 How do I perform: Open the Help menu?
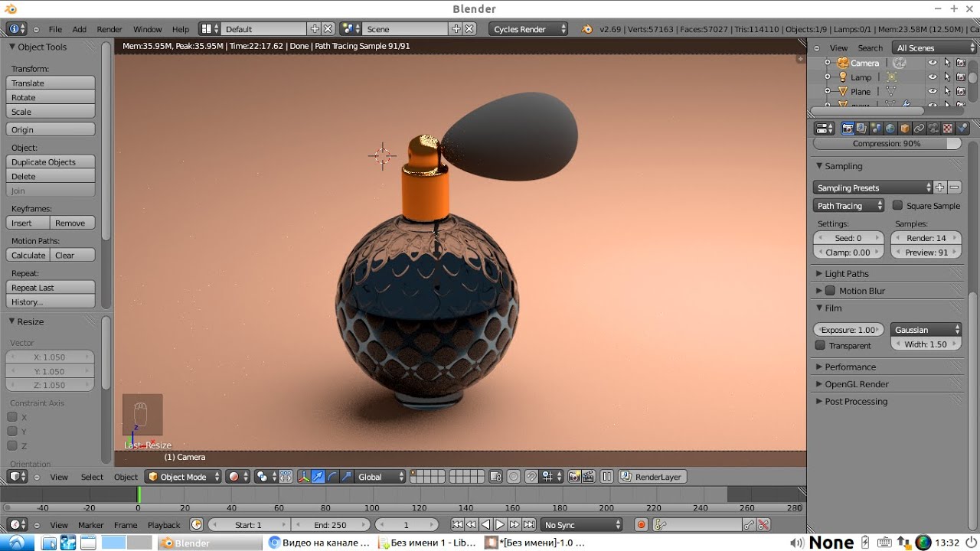coord(181,29)
